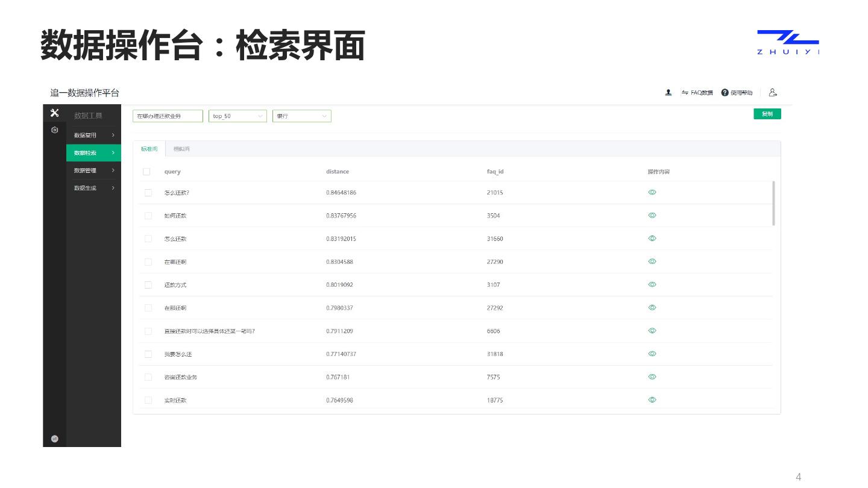This screenshot has width=868, height=488.
Task: Click the search query input field
Action: pyautogui.click(x=168, y=116)
